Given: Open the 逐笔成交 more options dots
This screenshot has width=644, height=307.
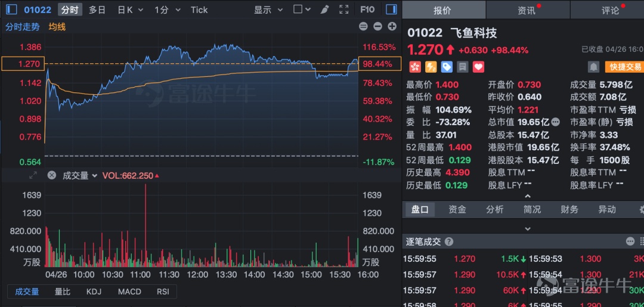Looking at the screenshot, I should pyautogui.click(x=630, y=241).
